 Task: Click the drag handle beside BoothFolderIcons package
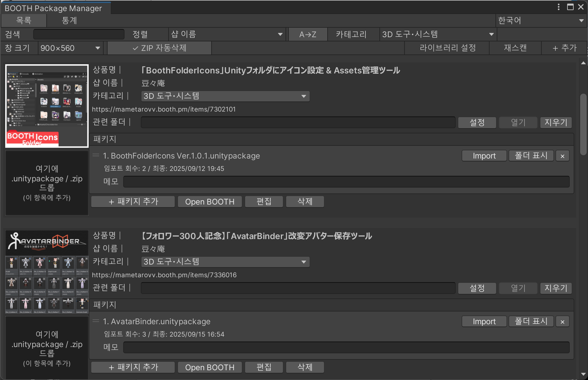[x=96, y=156]
